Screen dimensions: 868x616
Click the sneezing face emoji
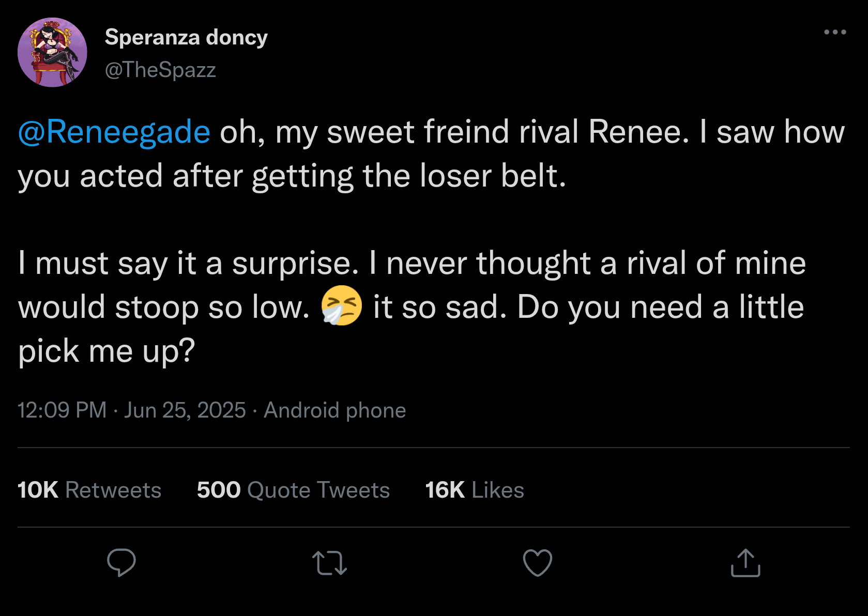(x=341, y=306)
